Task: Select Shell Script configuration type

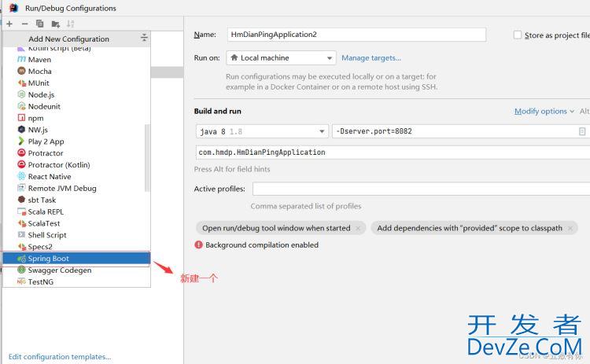Action: point(76,234)
